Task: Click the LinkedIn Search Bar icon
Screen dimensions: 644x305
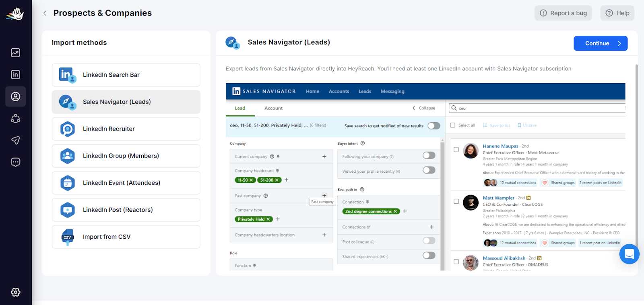Action: 67,75
